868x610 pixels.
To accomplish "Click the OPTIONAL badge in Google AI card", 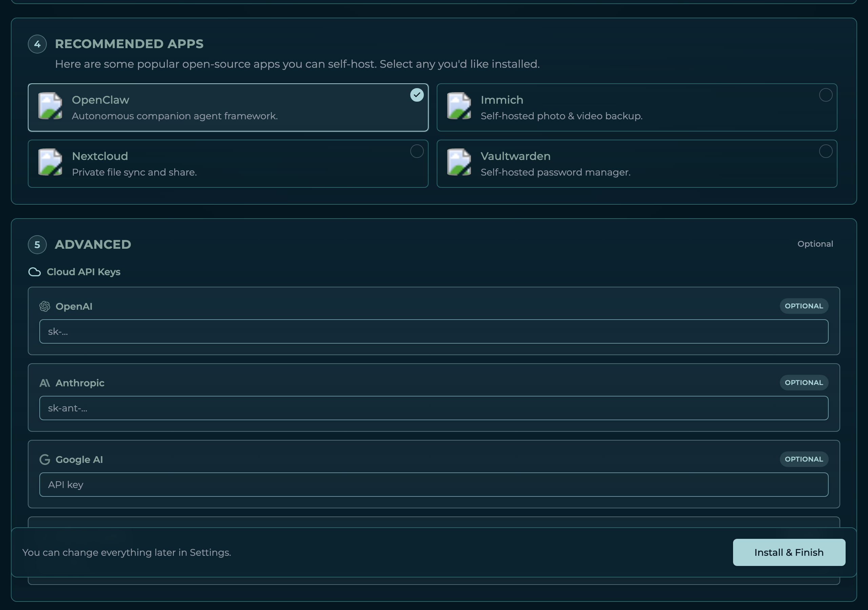I will click(x=804, y=459).
